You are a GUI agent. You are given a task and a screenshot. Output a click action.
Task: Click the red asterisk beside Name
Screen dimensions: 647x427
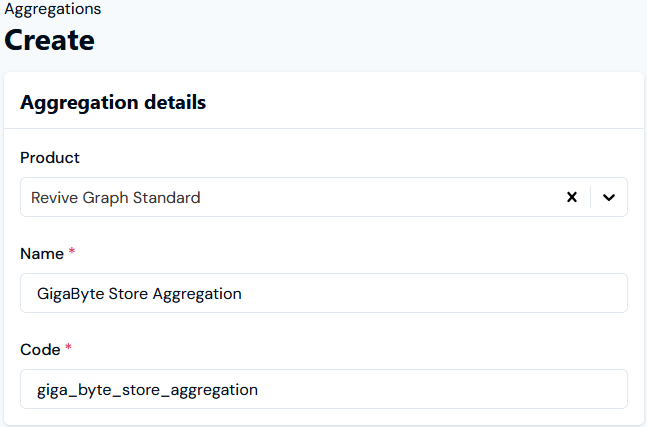(x=72, y=254)
